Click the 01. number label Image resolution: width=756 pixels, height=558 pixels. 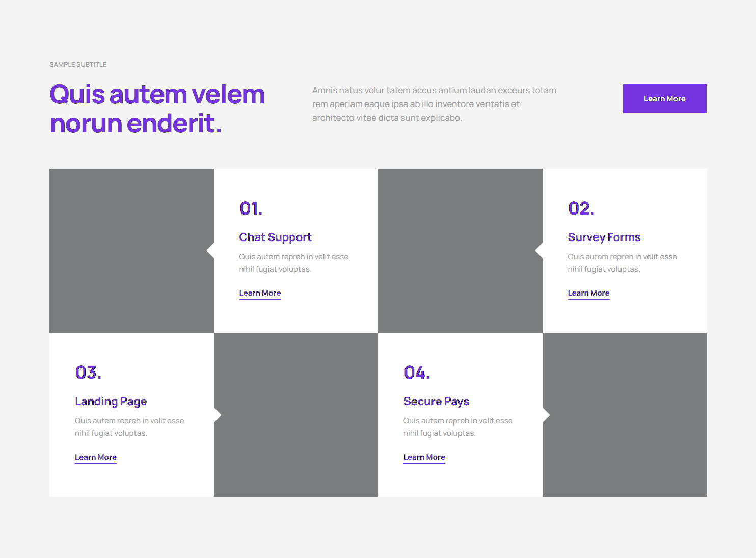(251, 208)
